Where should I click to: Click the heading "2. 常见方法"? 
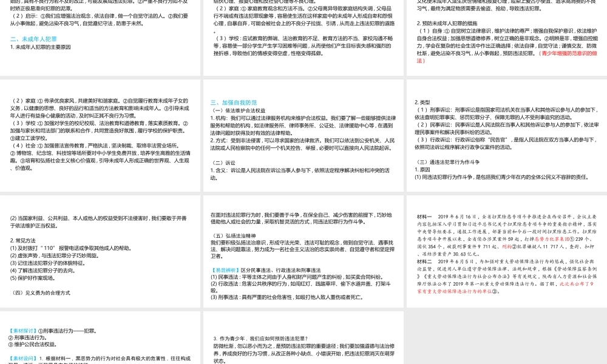pos(23,241)
